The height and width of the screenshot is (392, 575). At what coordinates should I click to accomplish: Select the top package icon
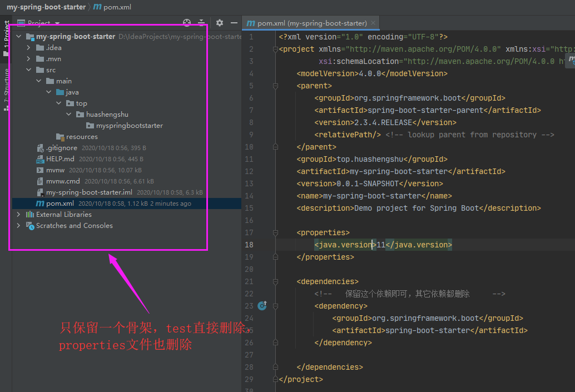pyautogui.click(x=70, y=103)
